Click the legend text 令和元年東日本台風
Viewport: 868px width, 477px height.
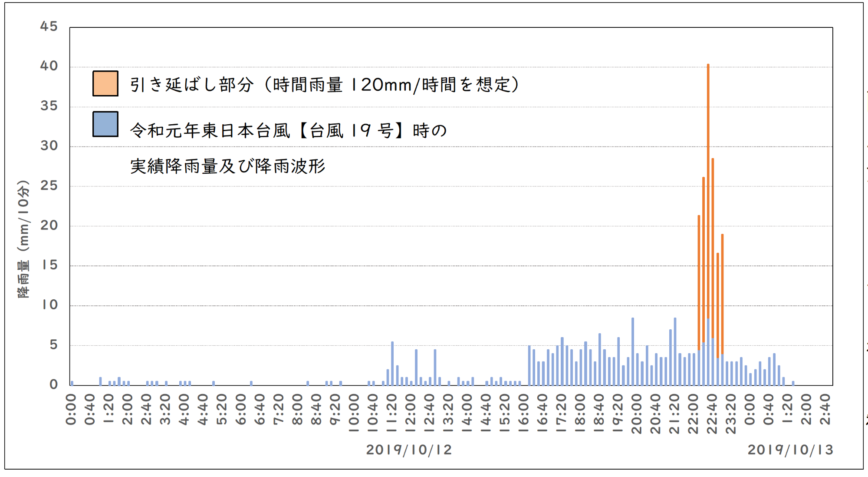(x=210, y=130)
